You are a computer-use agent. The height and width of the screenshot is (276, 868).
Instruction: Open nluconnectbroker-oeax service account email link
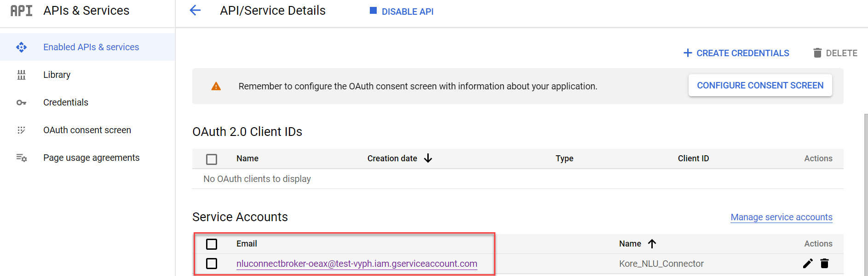click(x=356, y=264)
